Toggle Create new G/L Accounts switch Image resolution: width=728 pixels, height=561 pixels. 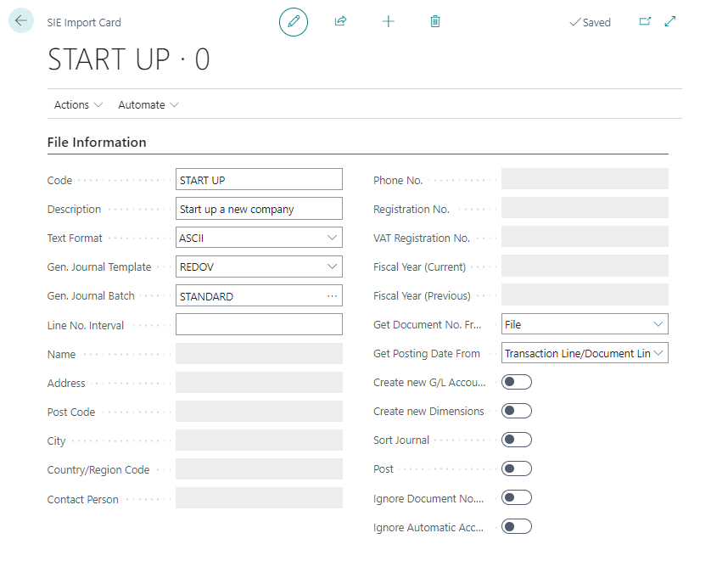516,382
